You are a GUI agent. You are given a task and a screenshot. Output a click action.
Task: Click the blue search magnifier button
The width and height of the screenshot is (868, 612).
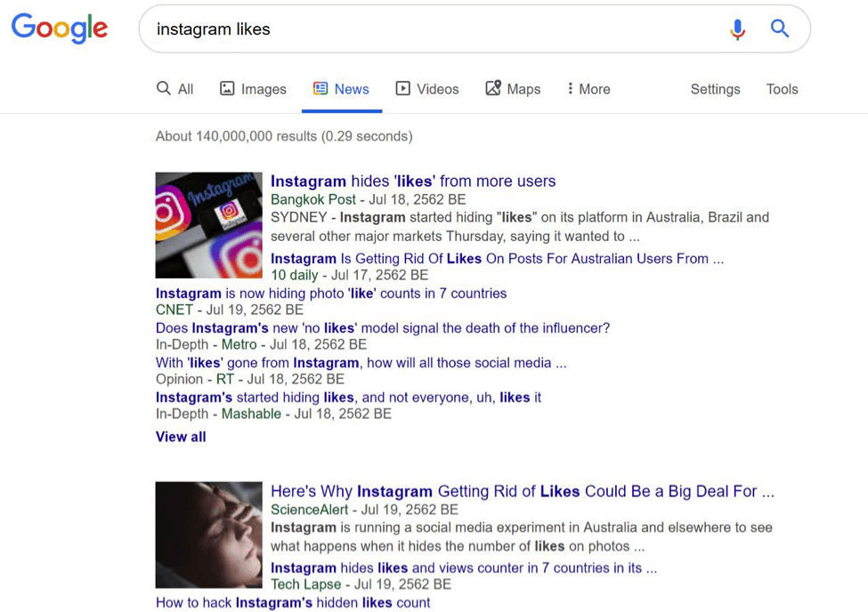(x=780, y=28)
